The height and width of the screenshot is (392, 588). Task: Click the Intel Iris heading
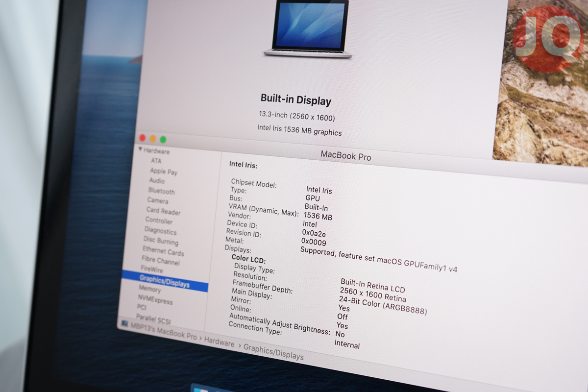click(x=243, y=165)
